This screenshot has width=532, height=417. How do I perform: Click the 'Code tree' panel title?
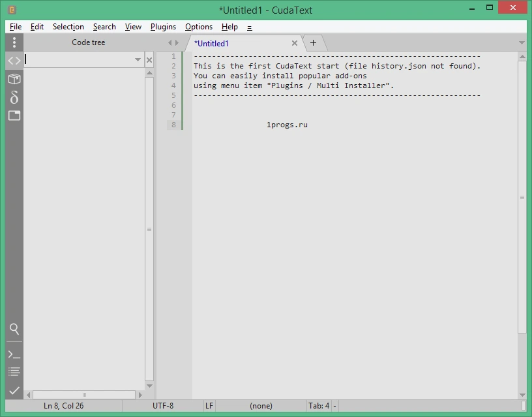tap(89, 42)
